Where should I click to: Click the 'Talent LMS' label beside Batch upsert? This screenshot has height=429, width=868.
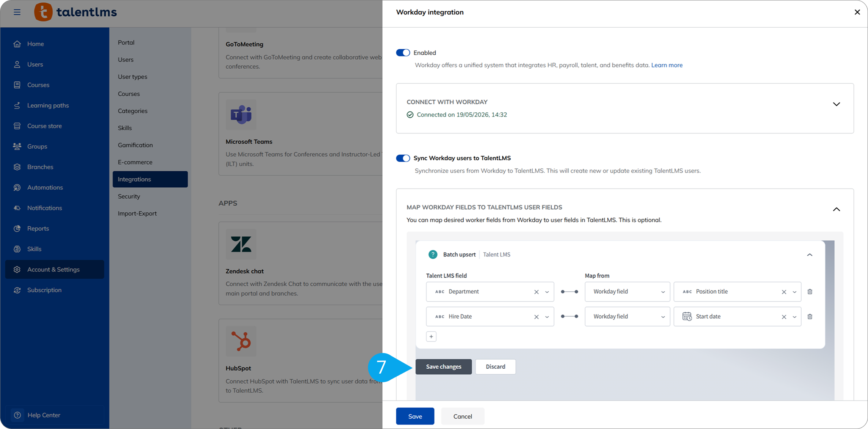coord(497,255)
